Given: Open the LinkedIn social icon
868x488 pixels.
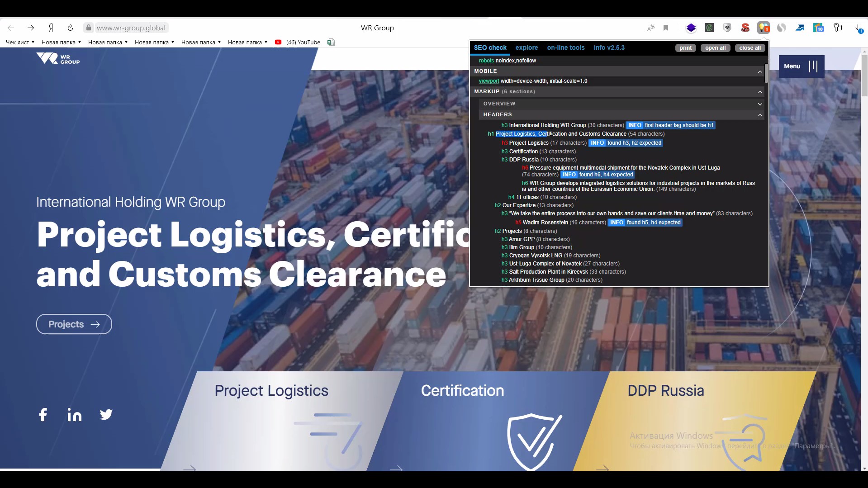Looking at the screenshot, I should [x=75, y=415].
